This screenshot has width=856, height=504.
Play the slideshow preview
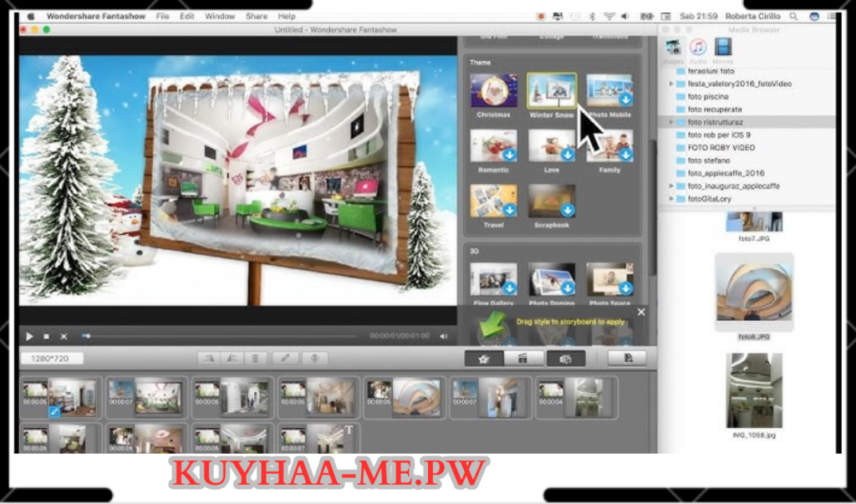pyautogui.click(x=29, y=336)
